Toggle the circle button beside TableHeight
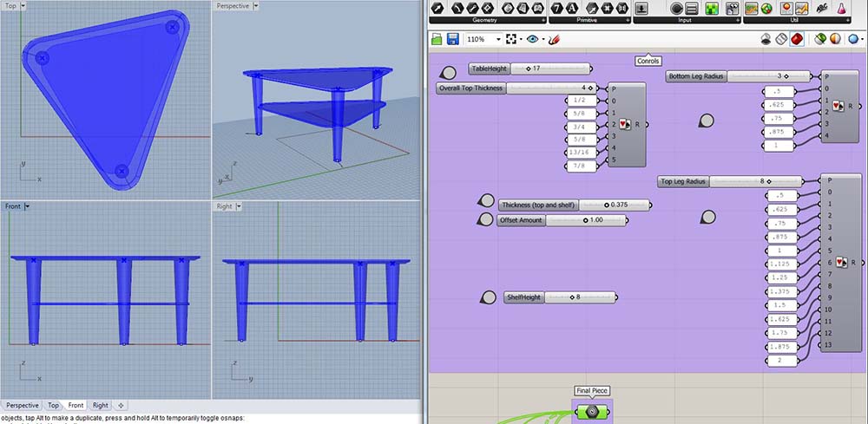The height and width of the screenshot is (424, 868). tap(450, 73)
